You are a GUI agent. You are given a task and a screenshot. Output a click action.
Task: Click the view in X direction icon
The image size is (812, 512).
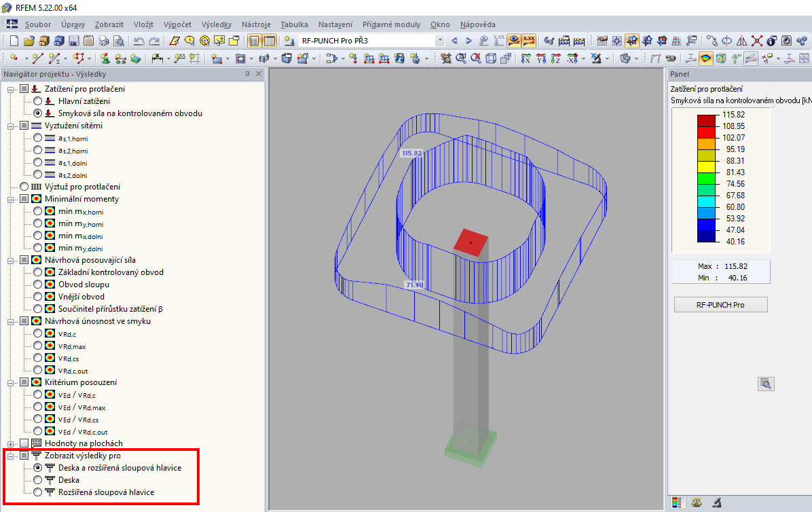pos(526,58)
